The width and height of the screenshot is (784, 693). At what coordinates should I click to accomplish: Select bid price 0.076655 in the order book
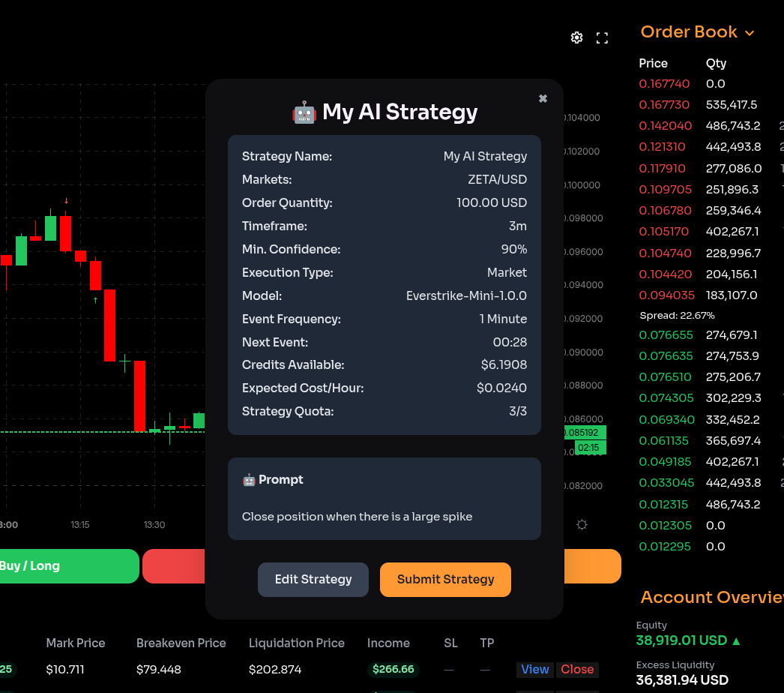point(664,335)
